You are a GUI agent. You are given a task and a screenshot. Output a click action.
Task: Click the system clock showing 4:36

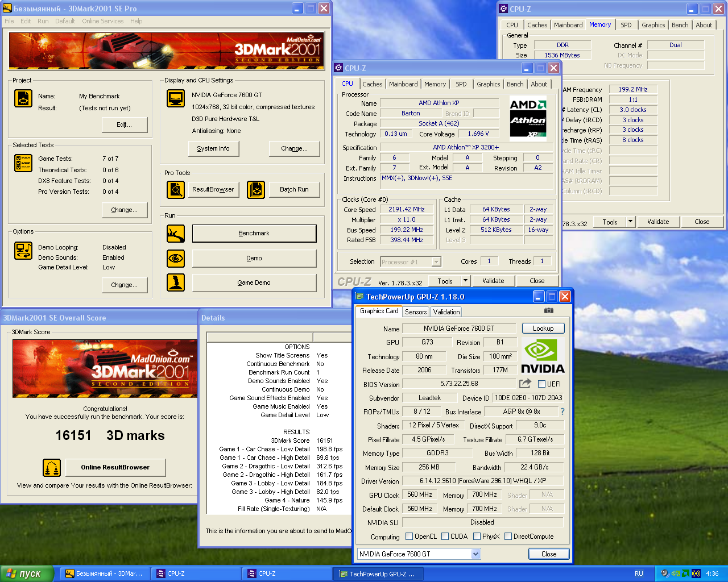tap(712, 573)
